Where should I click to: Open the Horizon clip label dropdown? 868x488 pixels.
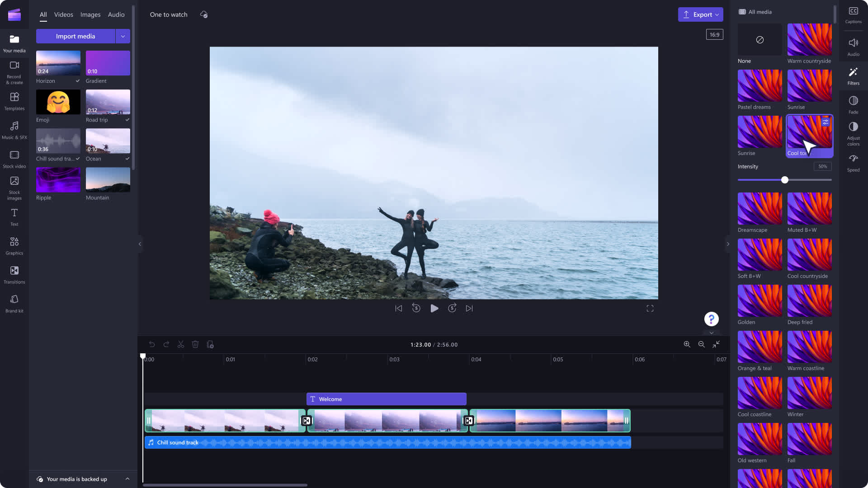tap(77, 80)
